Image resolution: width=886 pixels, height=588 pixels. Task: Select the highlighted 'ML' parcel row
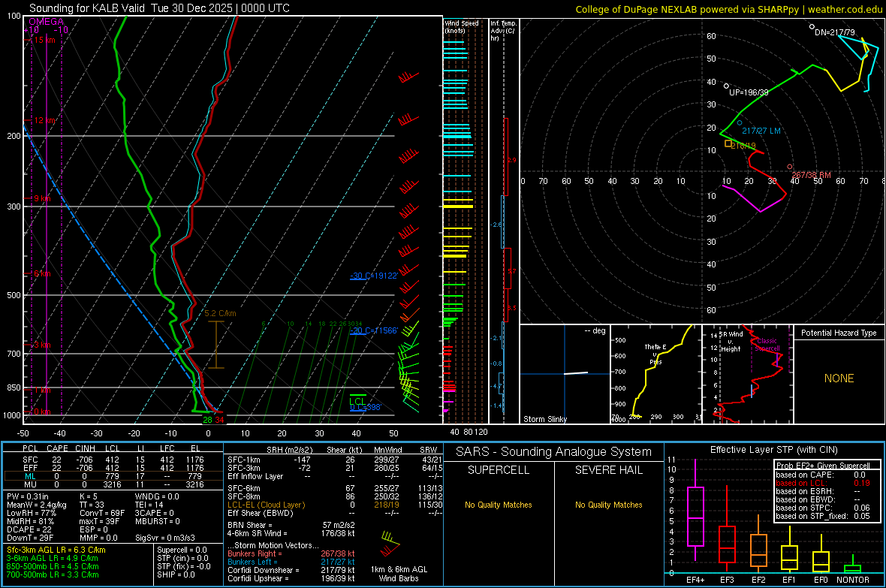113,476
